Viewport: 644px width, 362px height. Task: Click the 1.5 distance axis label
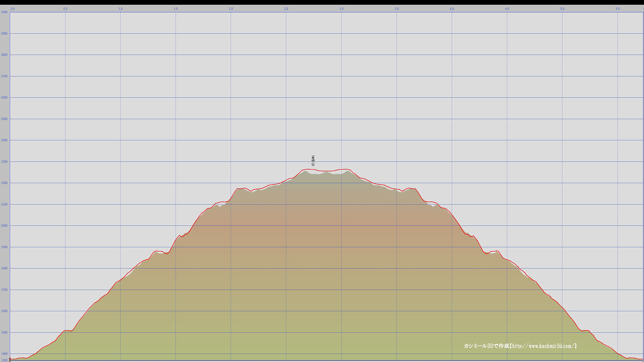tap(176, 9)
